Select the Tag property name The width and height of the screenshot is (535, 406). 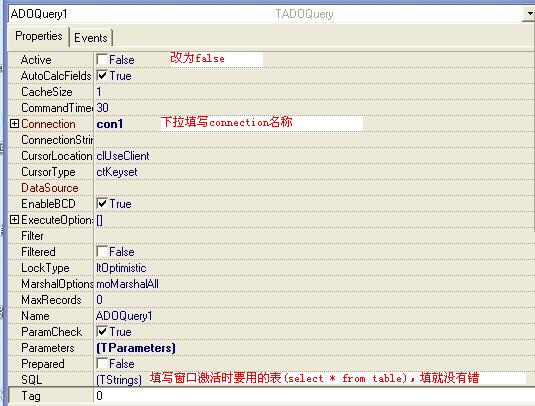31,396
